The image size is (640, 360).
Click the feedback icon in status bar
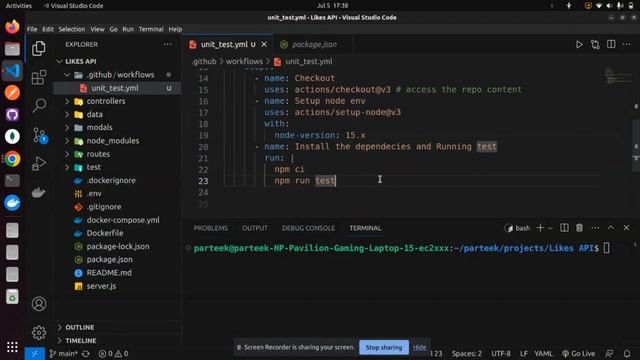point(609,353)
